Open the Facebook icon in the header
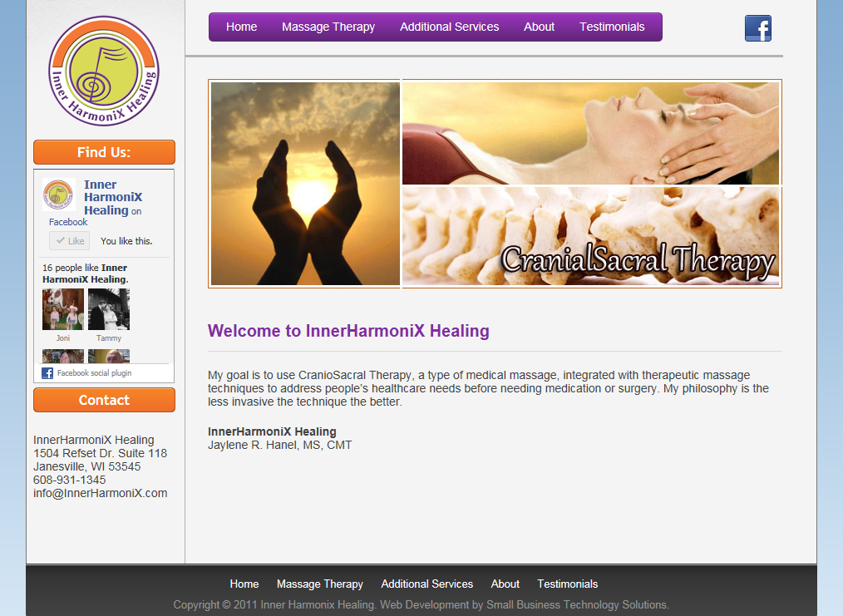Screen dimensions: 843x616 coord(758,28)
